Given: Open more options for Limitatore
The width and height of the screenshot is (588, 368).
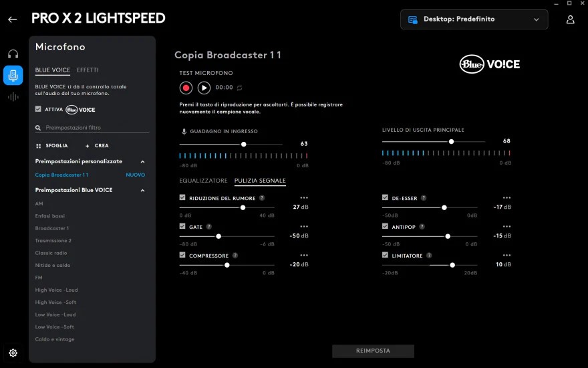Looking at the screenshot, I should pyautogui.click(x=506, y=255).
